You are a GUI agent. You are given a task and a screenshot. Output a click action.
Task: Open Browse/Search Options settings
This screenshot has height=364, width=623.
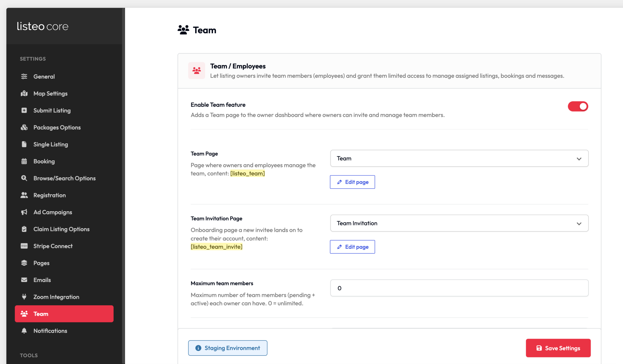coord(64,178)
